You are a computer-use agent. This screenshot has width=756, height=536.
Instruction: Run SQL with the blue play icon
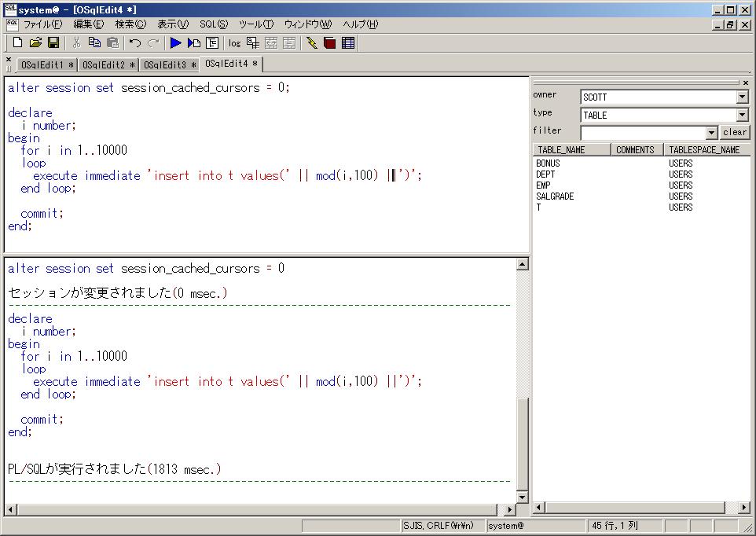pos(175,42)
